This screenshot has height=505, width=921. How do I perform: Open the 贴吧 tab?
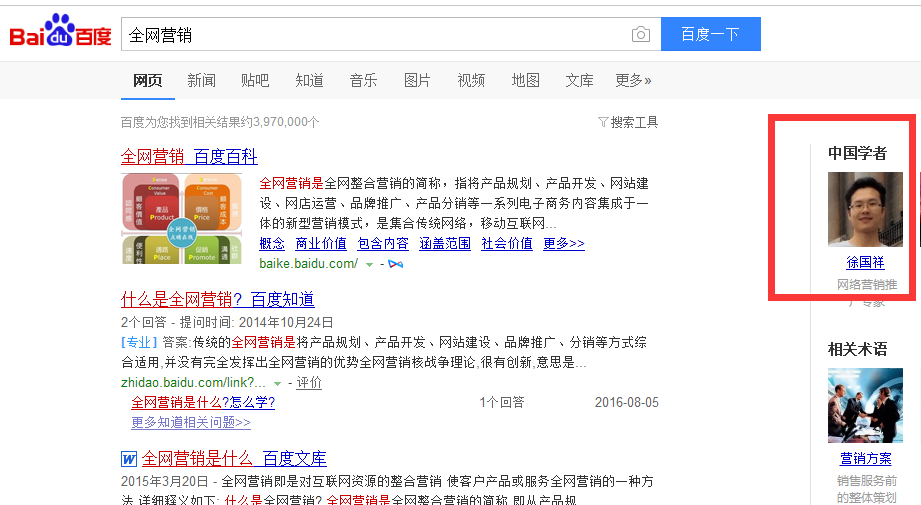(x=255, y=80)
